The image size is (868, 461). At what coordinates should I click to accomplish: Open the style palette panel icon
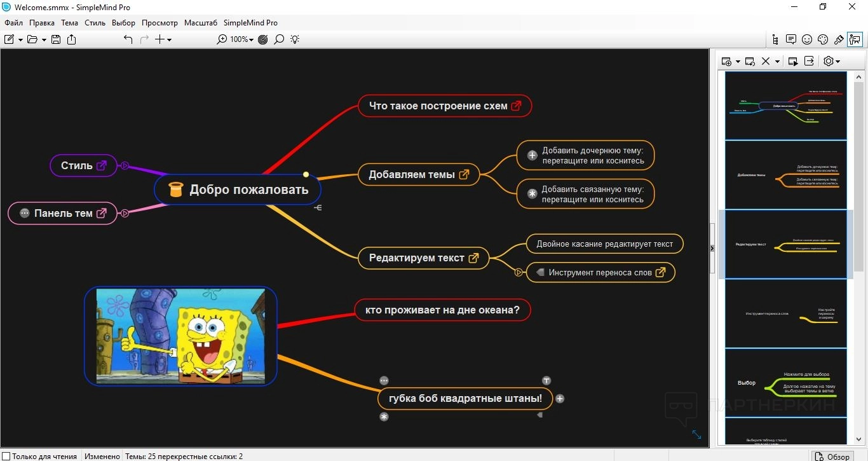click(x=823, y=39)
